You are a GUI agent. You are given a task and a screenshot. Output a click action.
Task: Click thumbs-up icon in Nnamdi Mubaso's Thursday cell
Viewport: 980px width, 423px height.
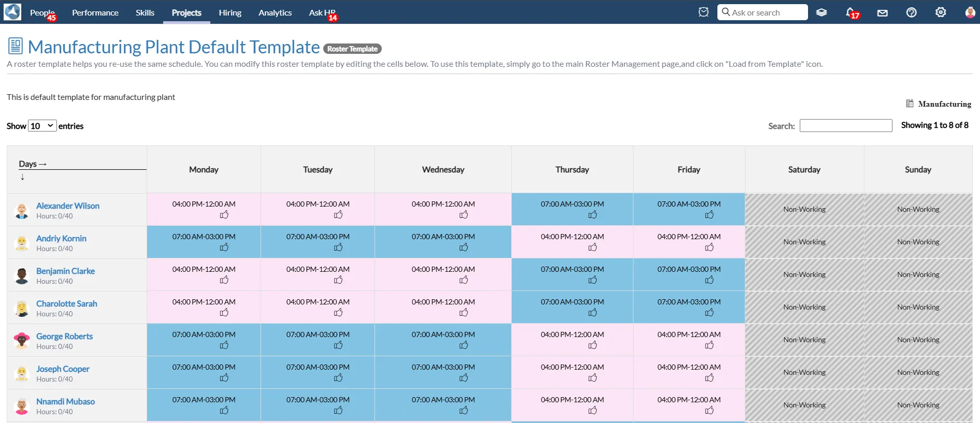pyautogui.click(x=593, y=411)
